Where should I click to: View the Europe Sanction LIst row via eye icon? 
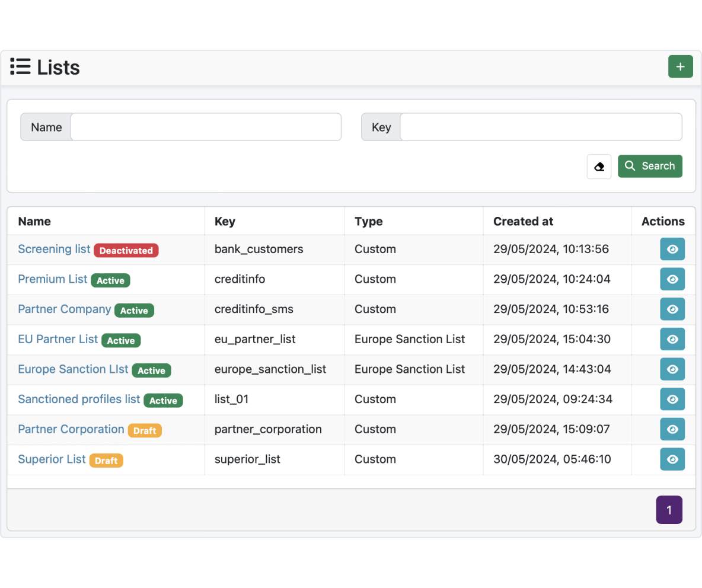coord(672,369)
